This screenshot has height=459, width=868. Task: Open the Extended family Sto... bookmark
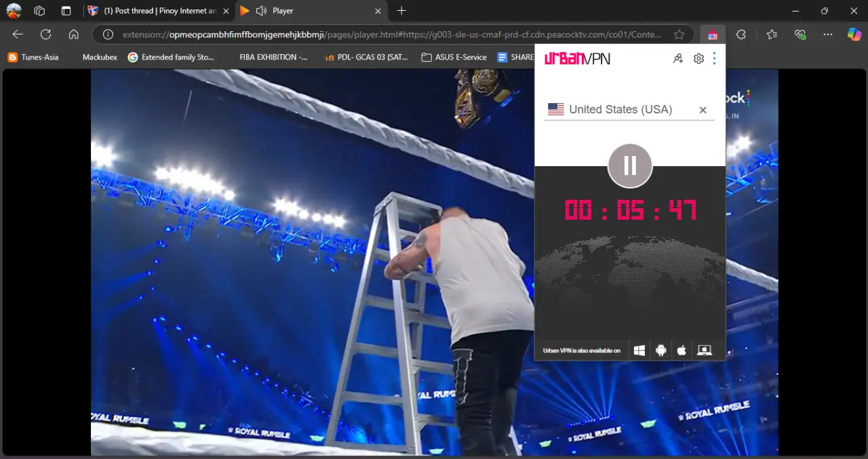tap(171, 58)
